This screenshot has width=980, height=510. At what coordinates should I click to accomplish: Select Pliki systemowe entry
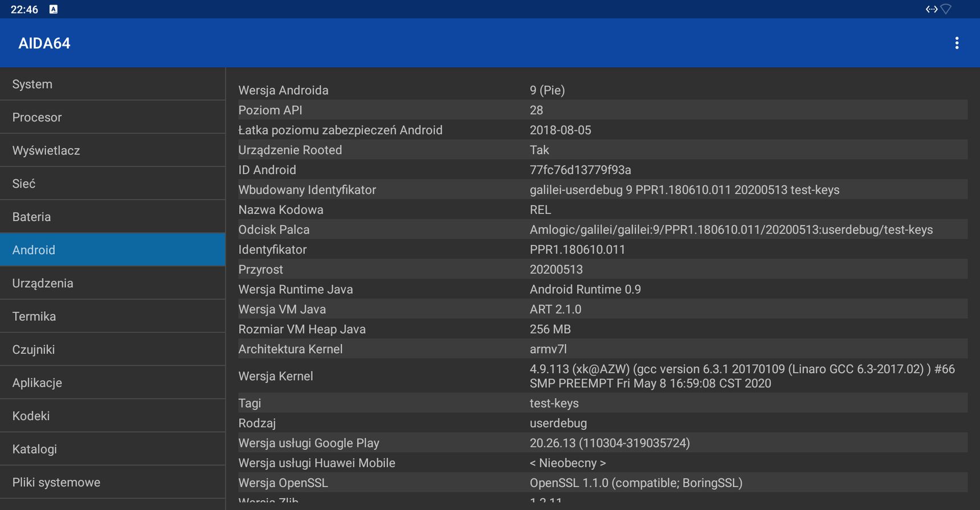coord(113,482)
